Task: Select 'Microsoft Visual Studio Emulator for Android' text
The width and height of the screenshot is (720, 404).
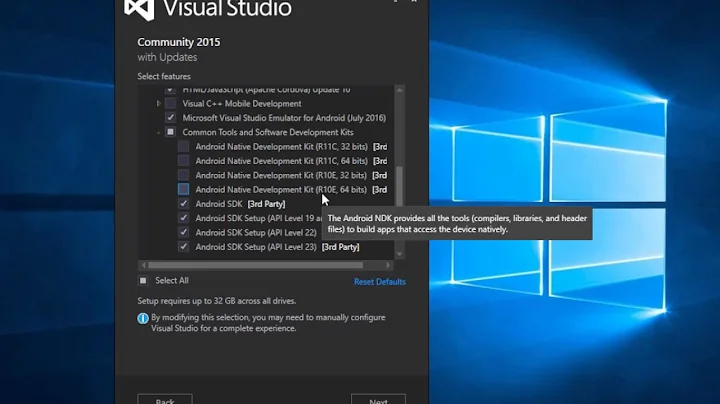Action: [x=284, y=118]
